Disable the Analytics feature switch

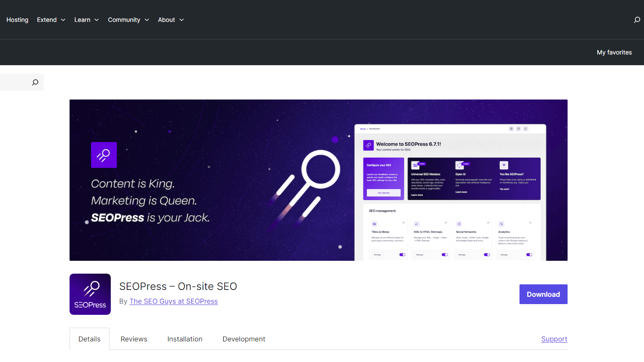click(x=529, y=255)
